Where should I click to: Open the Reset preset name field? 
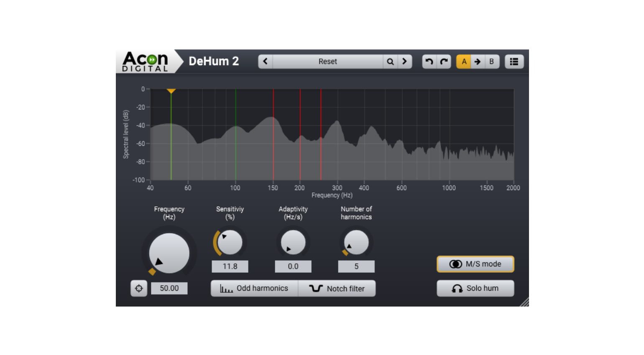tap(328, 61)
